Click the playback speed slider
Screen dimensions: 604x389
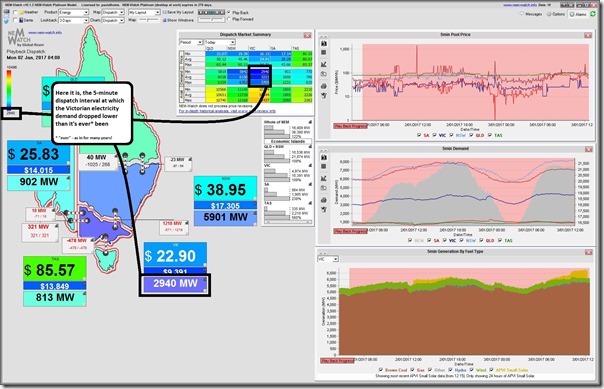point(211,19)
